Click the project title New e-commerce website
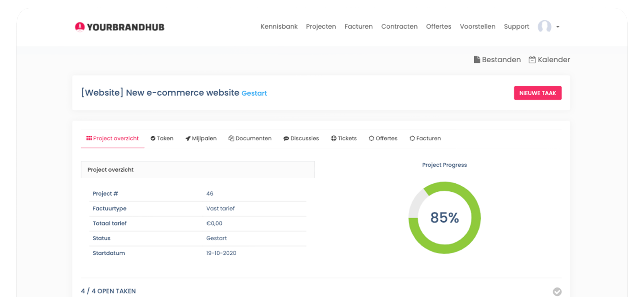Viewport: 644px width, 297px height. (x=160, y=92)
